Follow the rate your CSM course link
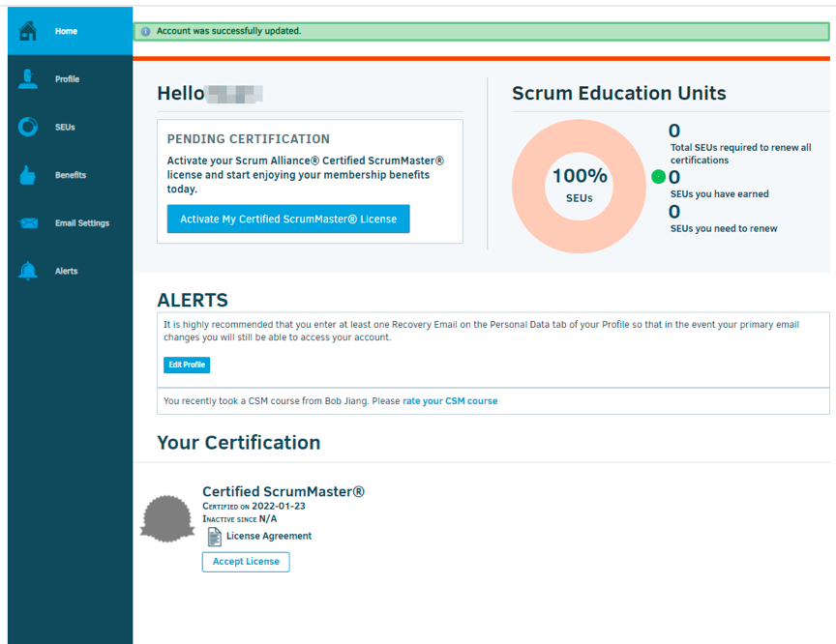 [x=450, y=400]
